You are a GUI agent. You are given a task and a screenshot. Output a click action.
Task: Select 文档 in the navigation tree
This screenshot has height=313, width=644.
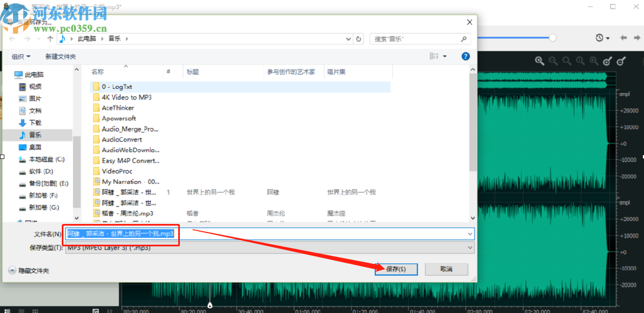click(x=30, y=111)
